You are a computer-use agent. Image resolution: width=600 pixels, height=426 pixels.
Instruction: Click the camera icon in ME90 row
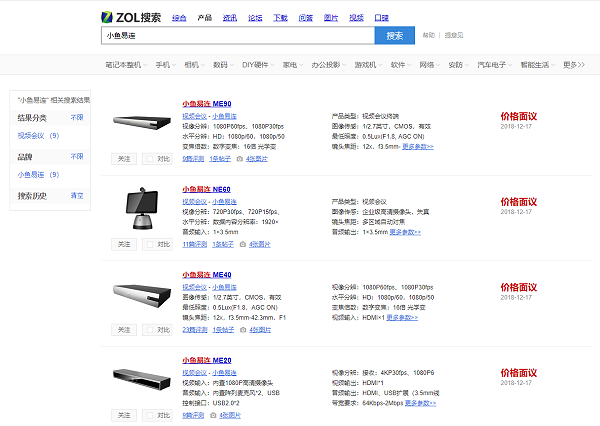coord(240,159)
